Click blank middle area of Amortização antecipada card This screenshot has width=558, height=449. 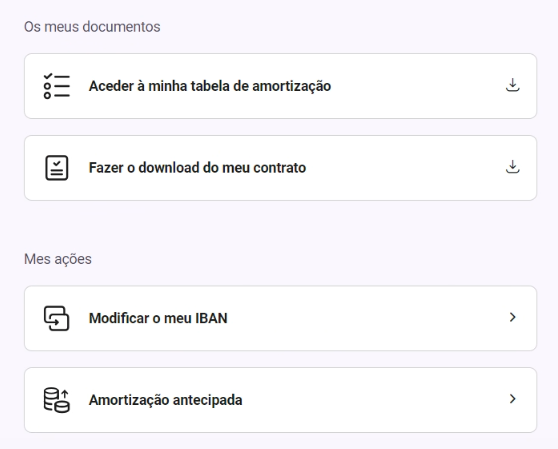(x=374, y=400)
